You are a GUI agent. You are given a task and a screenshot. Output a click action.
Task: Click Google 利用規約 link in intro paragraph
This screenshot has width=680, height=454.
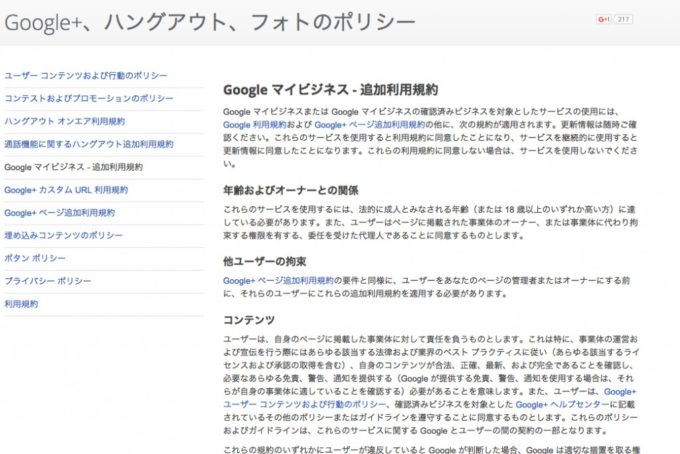pyautogui.click(x=255, y=125)
